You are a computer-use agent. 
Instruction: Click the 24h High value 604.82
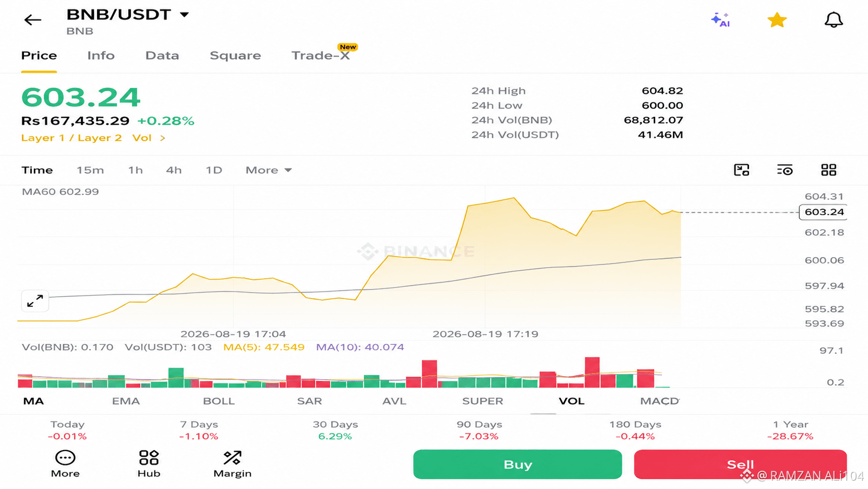click(662, 91)
